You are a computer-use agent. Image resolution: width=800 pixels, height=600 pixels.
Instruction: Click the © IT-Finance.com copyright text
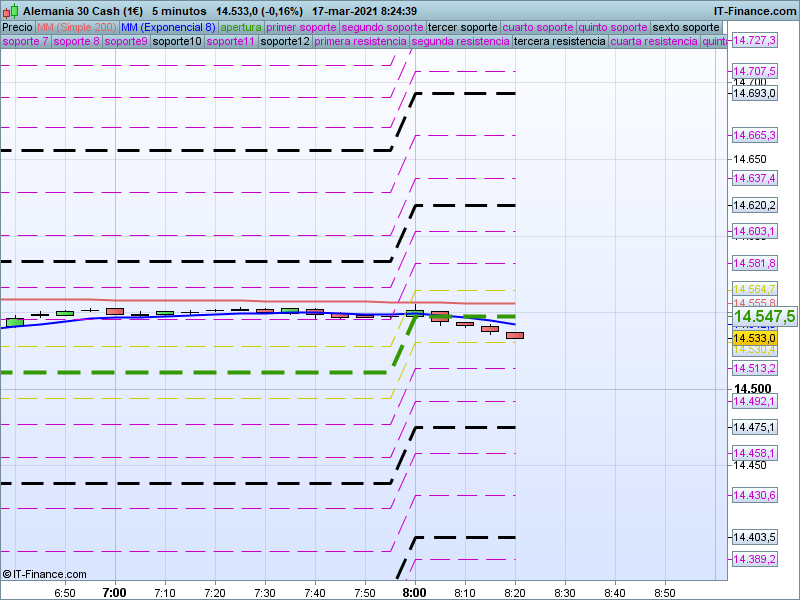(44, 574)
